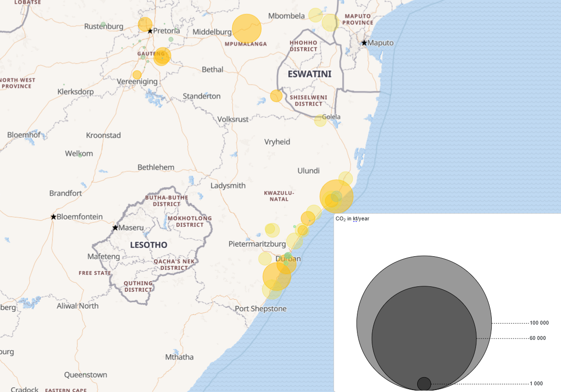
Task: Select the Pietermaritzburg city label
Action: coord(257,244)
